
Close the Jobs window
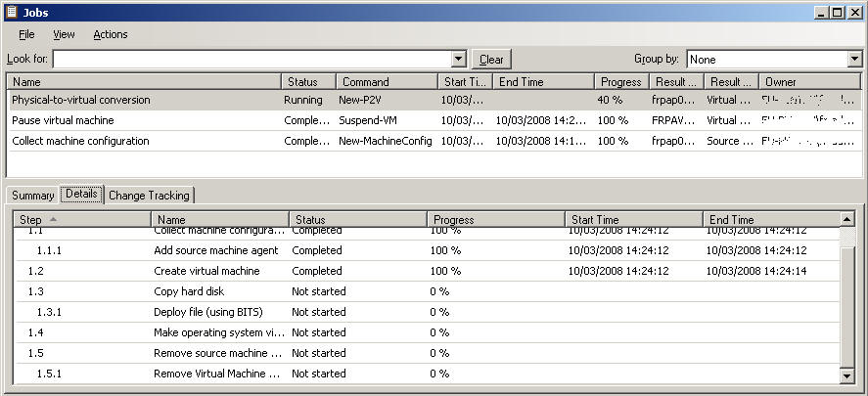[853, 12]
